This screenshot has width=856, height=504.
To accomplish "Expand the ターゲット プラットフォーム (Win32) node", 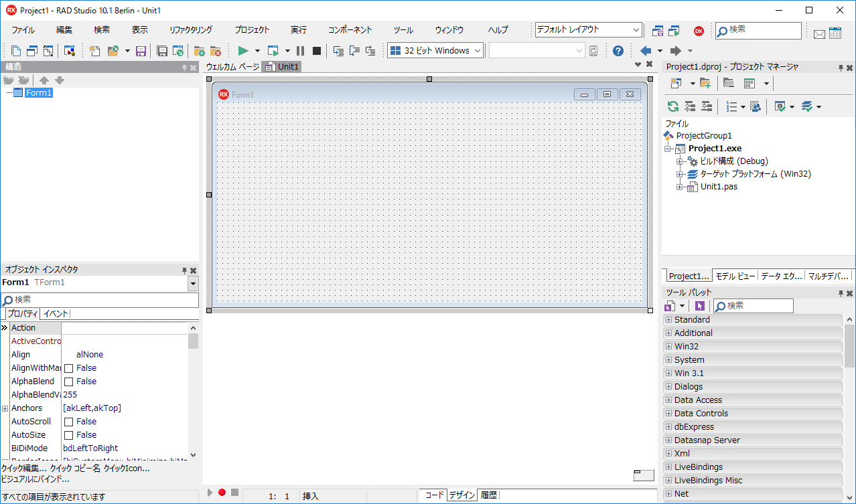I will pos(680,174).
